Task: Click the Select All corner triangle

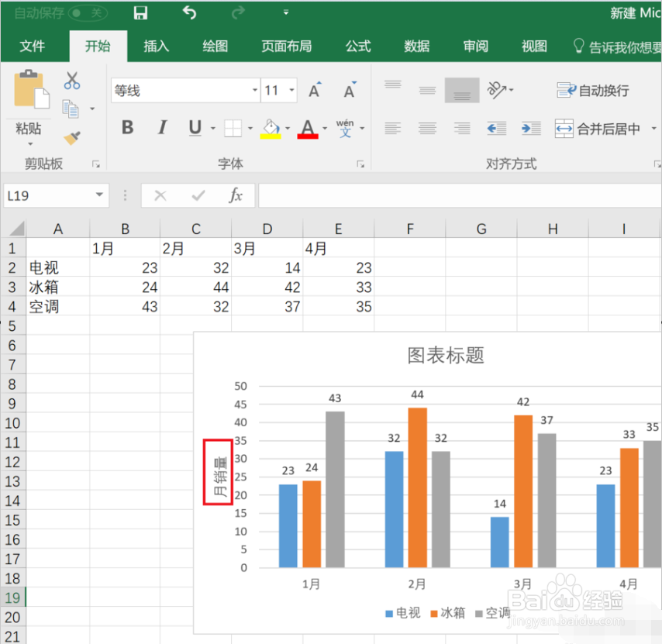Action: tap(16, 229)
